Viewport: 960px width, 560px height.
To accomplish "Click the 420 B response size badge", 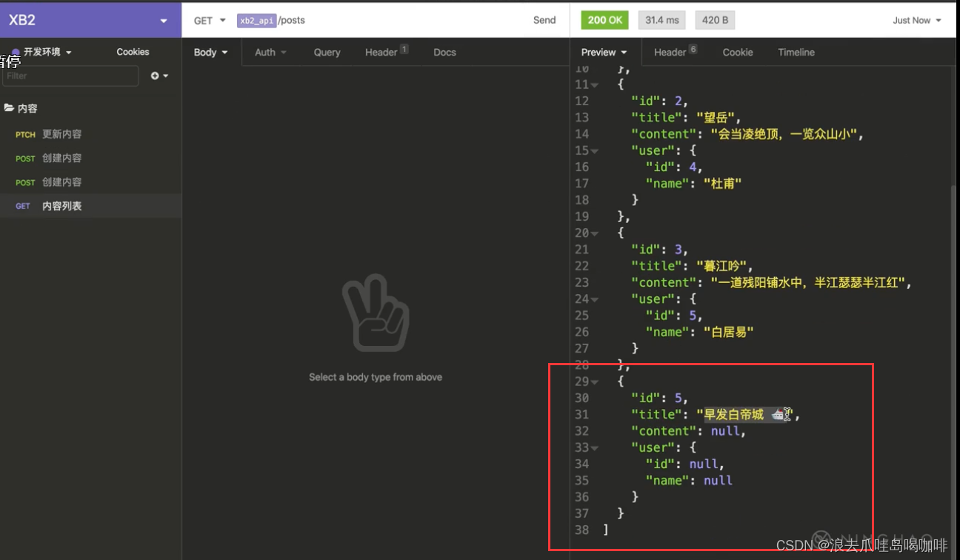I will [x=715, y=20].
